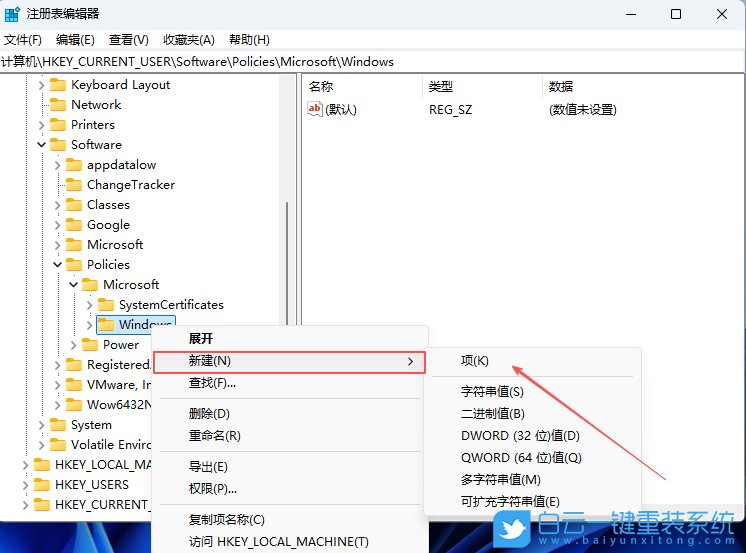Click the tree pane vertical scrollbar thumb
The width and height of the screenshot is (746, 553).
click(x=287, y=263)
